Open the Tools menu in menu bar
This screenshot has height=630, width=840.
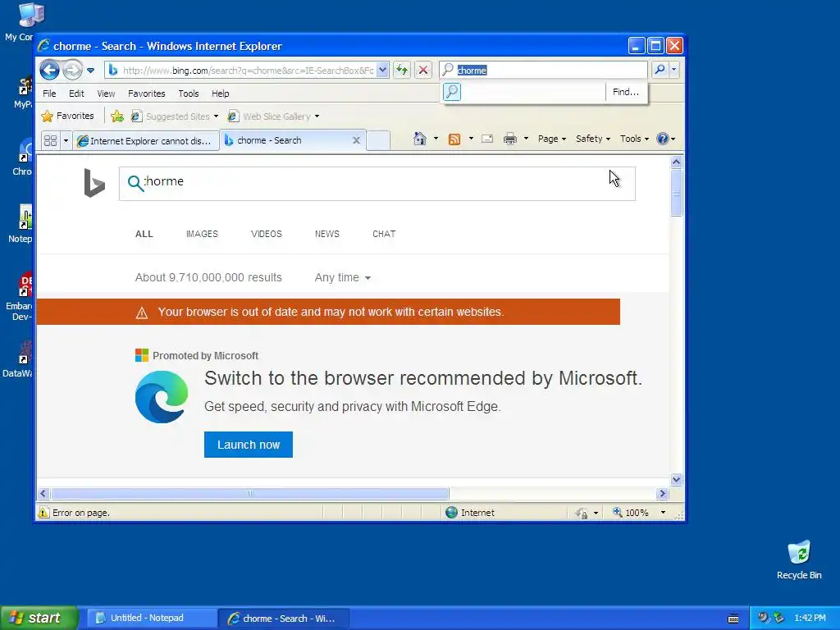(x=189, y=94)
